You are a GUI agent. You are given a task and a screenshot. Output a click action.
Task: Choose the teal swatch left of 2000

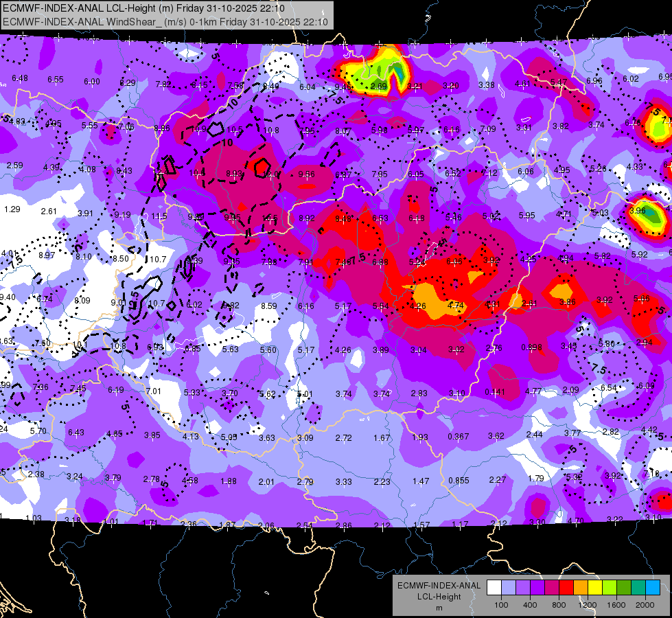click(638, 587)
